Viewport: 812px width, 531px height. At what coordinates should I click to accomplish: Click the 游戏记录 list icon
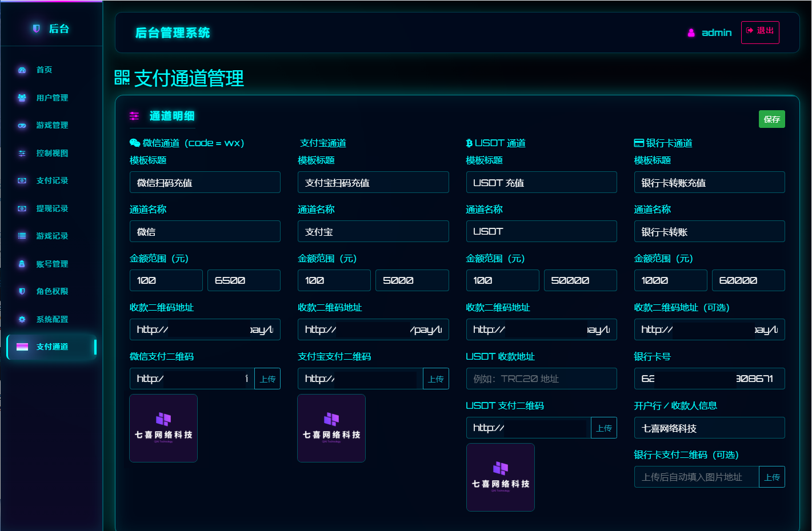click(x=22, y=236)
